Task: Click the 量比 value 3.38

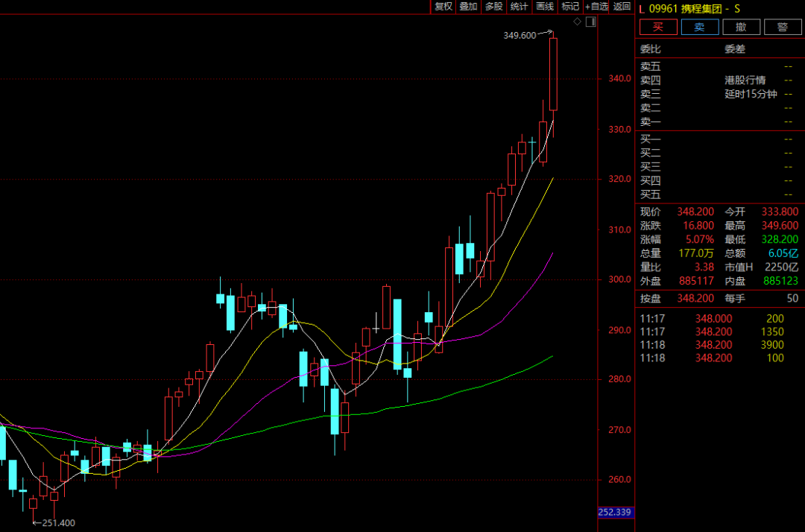Action: [x=704, y=267]
